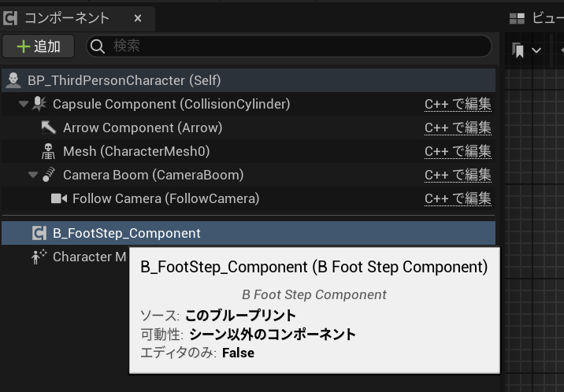
Task: Click the Arrow Component icon
Action: click(x=49, y=128)
